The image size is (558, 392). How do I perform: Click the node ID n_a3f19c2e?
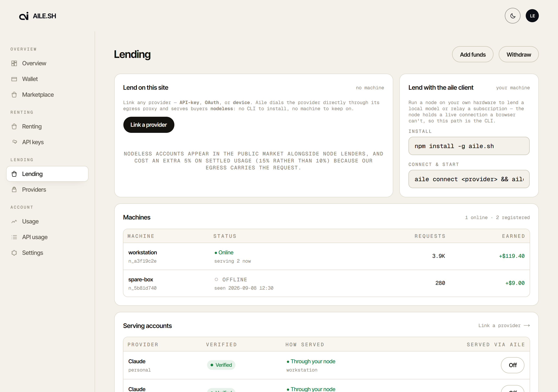coord(142,261)
